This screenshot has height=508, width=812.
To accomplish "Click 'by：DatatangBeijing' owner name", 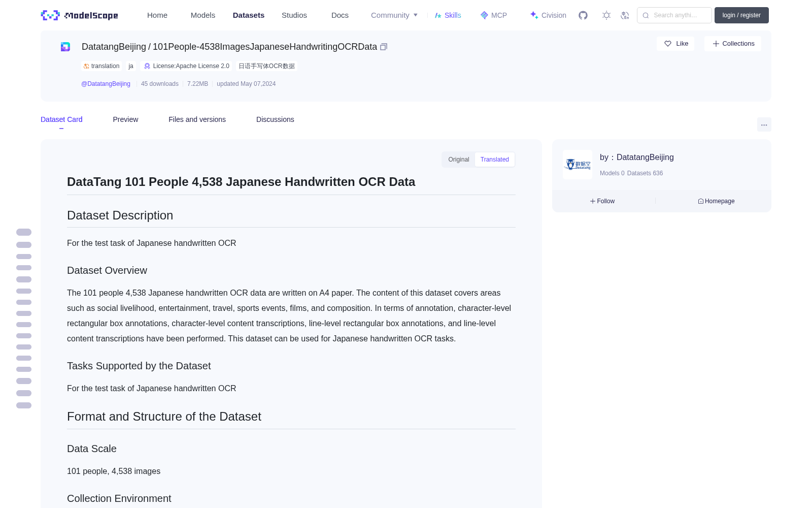I will click(x=637, y=157).
